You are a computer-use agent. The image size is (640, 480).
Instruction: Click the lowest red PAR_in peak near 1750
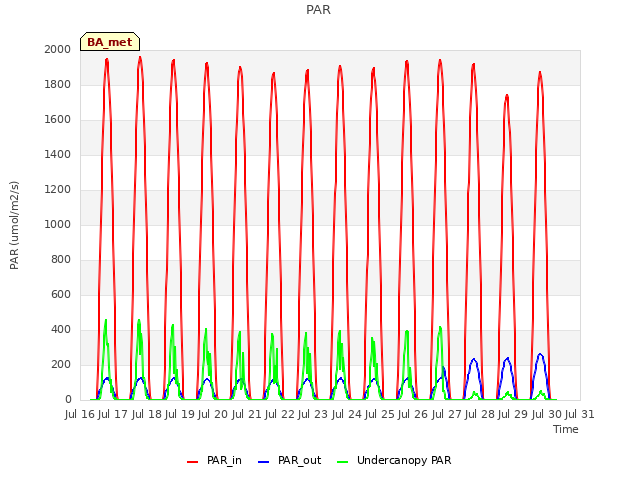click(x=507, y=96)
